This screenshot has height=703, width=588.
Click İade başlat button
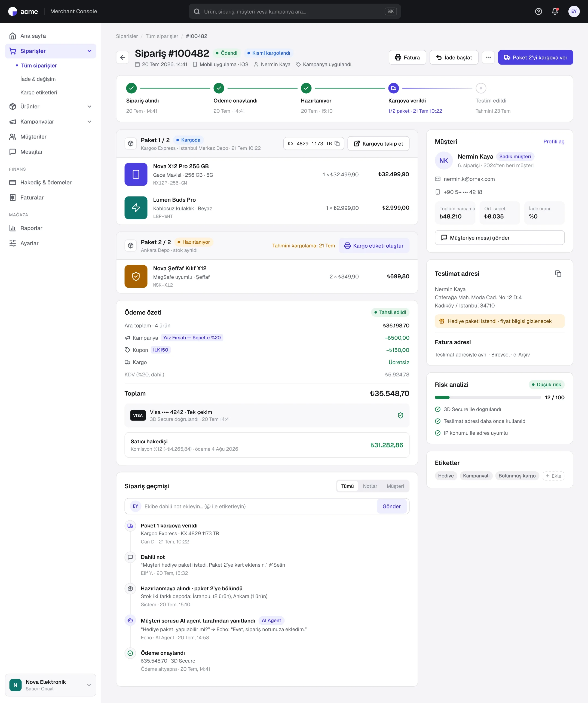pyautogui.click(x=454, y=57)
